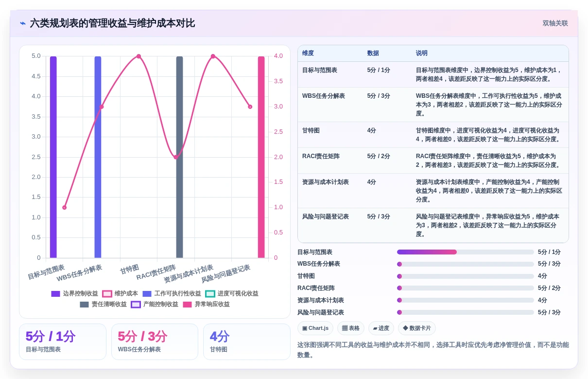Screen dimensions: 588x379
Task: Click the purple 目标与范围表 bar in chart
Action: pos(53,157)
